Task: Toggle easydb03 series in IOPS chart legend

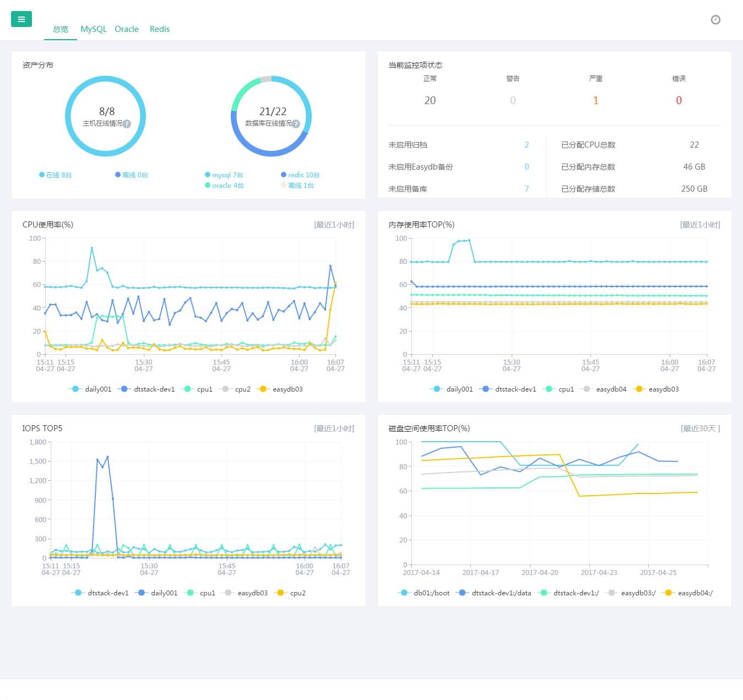Action: point(245,593)
